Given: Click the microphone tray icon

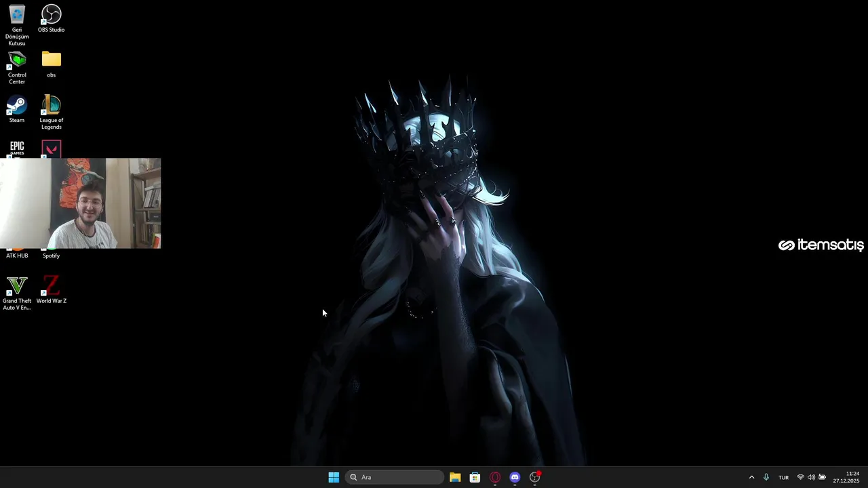Looking at the screenshot, I should (x=766, y=477).
